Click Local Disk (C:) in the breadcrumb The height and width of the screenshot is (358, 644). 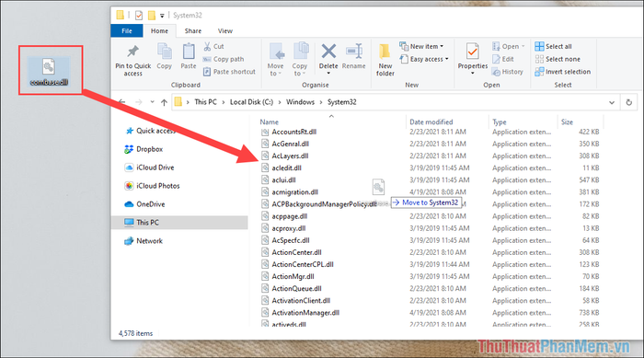pyautogui.click(x=251, y=102)
